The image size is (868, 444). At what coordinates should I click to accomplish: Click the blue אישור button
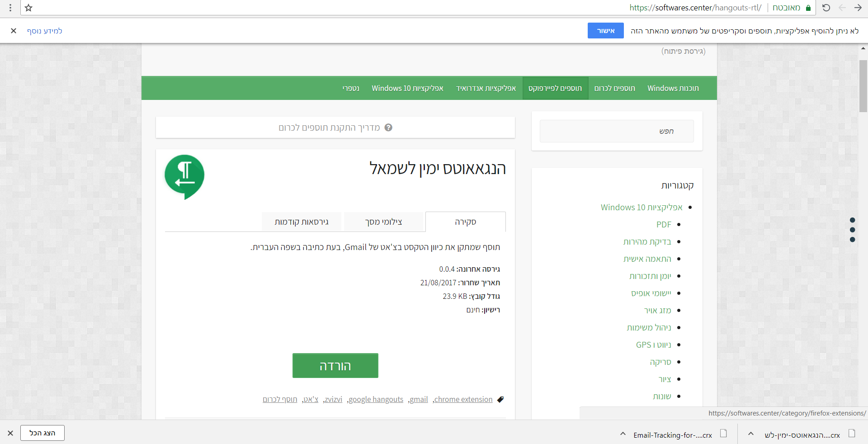pyautogui.click(x=606, y=31)
